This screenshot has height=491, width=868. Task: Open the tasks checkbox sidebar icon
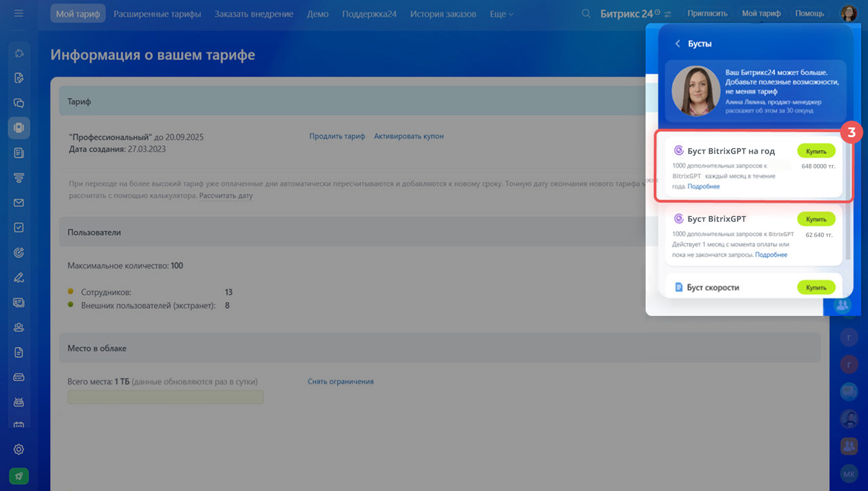pos(19,227)
